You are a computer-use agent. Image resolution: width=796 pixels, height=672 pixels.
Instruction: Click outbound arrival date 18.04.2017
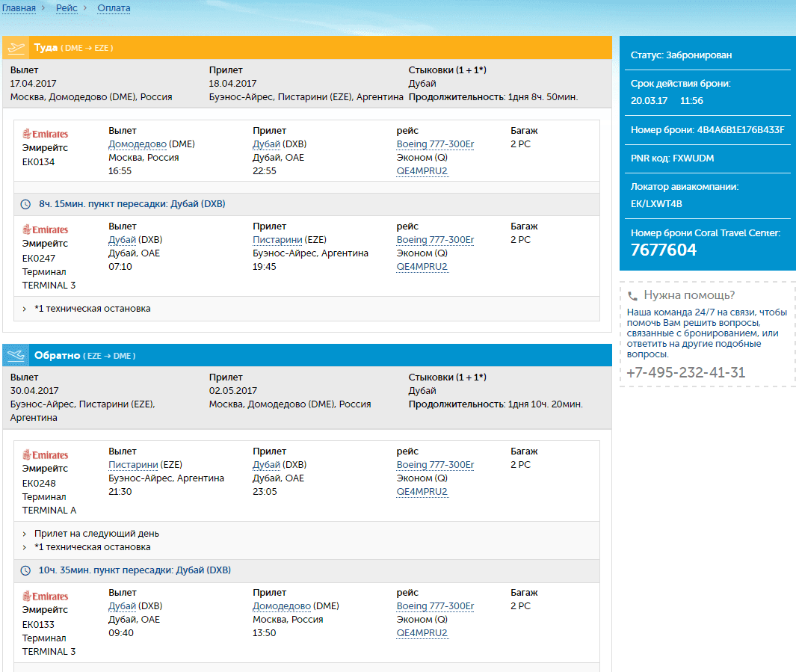pos(232,83)
